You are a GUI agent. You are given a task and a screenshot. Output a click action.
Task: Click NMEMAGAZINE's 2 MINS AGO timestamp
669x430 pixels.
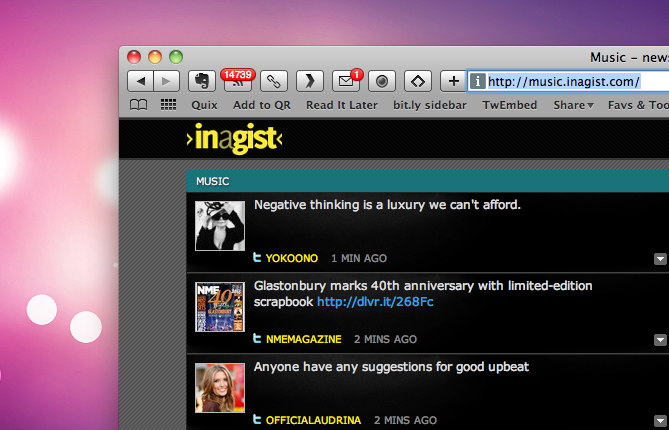385,339
